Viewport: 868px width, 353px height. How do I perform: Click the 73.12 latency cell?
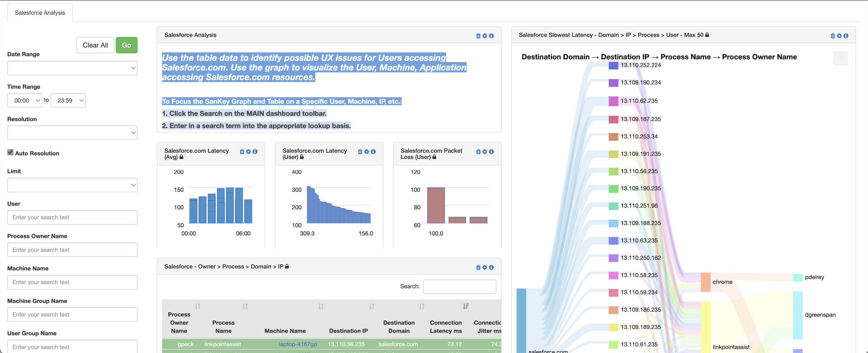454,344
